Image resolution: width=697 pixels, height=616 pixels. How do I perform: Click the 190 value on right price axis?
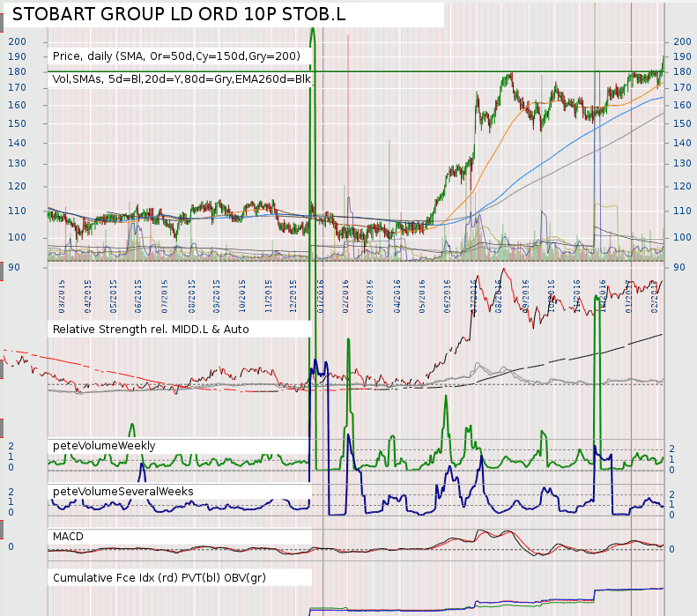[682, 57]
